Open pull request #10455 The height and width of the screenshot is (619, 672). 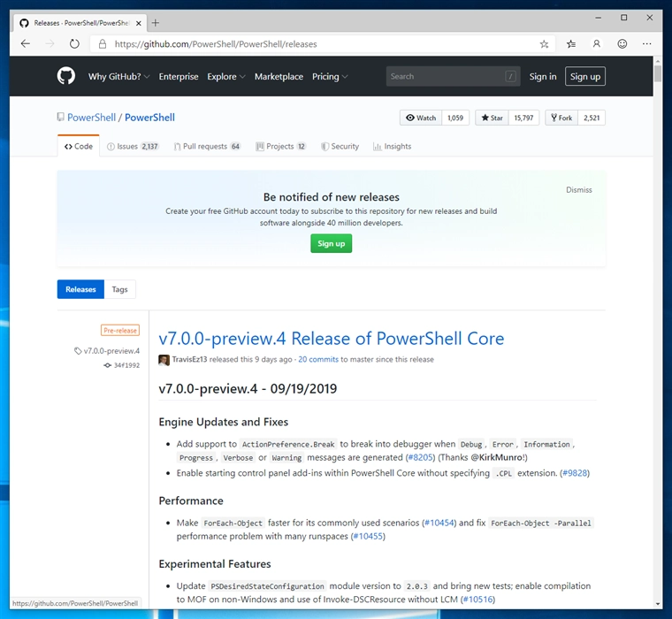coord(368,536)
